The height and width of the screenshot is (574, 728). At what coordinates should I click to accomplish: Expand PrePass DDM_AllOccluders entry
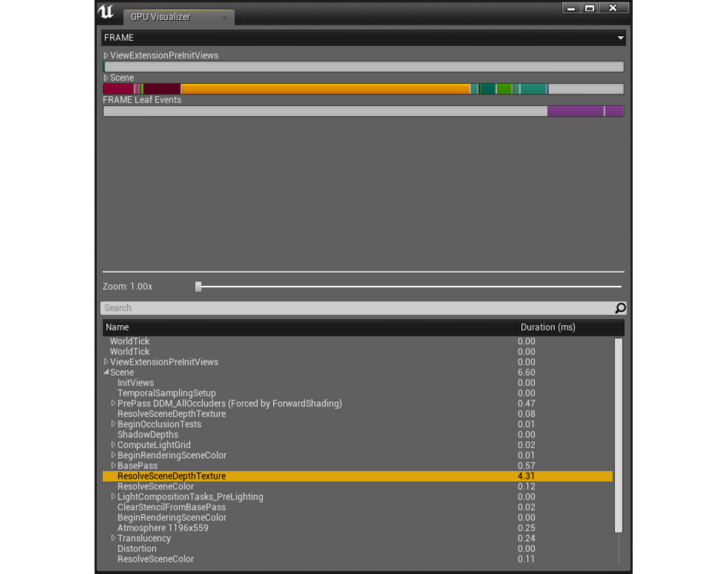point(114,404)
